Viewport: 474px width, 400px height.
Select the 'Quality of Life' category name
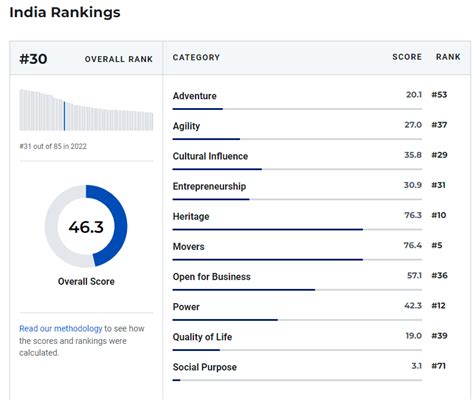202,337
